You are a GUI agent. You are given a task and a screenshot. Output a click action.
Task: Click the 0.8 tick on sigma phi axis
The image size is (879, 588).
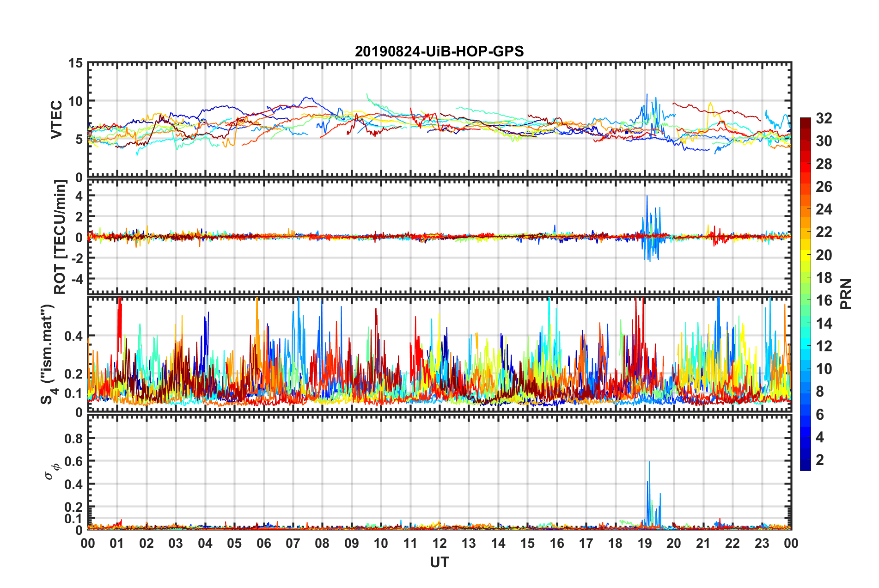click(x=73, y=438)
